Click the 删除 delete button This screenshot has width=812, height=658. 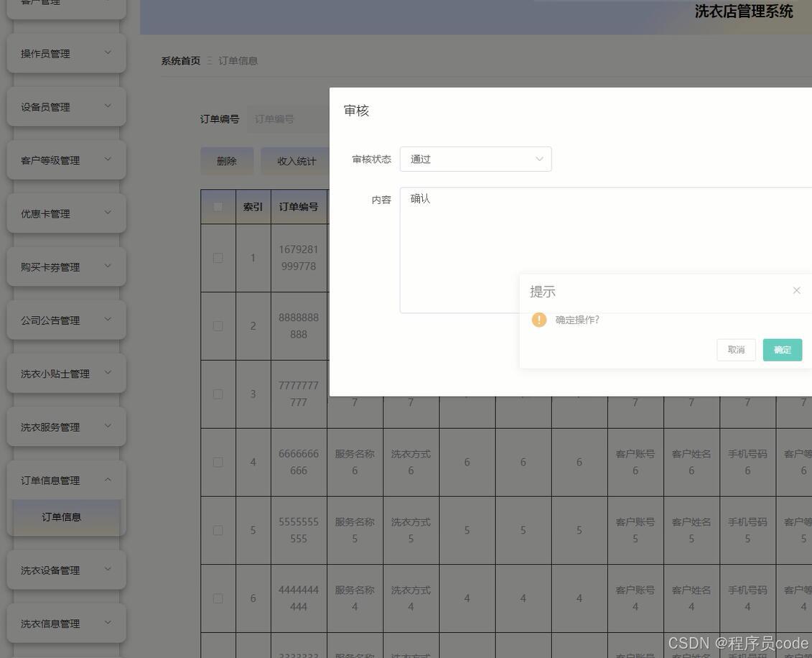(227, 161)
